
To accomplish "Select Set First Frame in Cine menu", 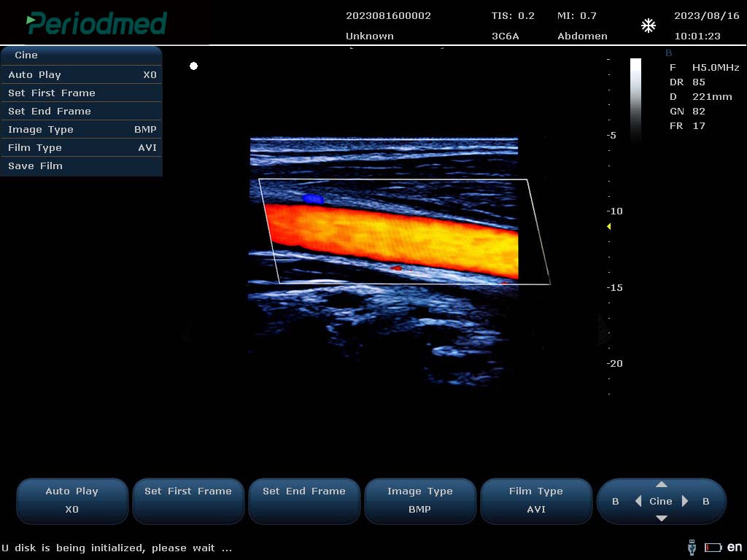I will 81,93.
